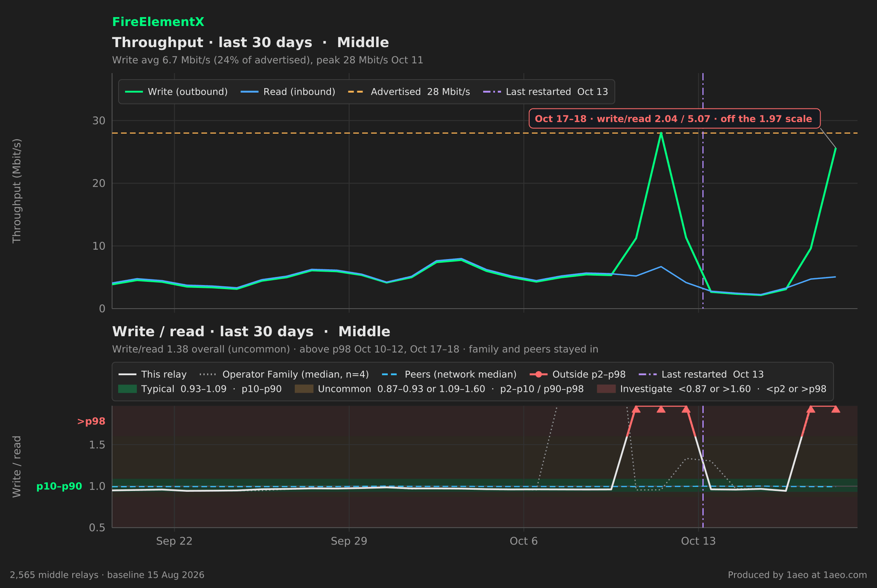This screenshot has width=877, height=588.
Task: Select the 'Throughput · last 30 days · Middle' title
Action: click(251, 43)
